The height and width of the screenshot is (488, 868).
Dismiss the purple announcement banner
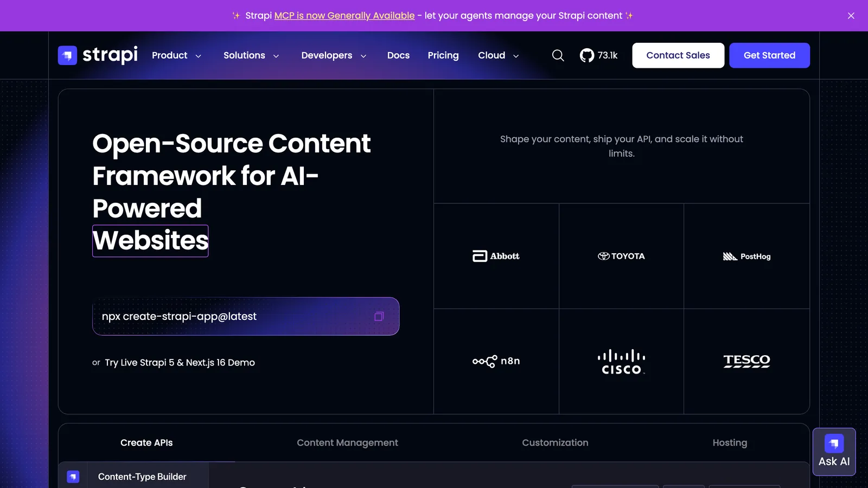point(851,16)
